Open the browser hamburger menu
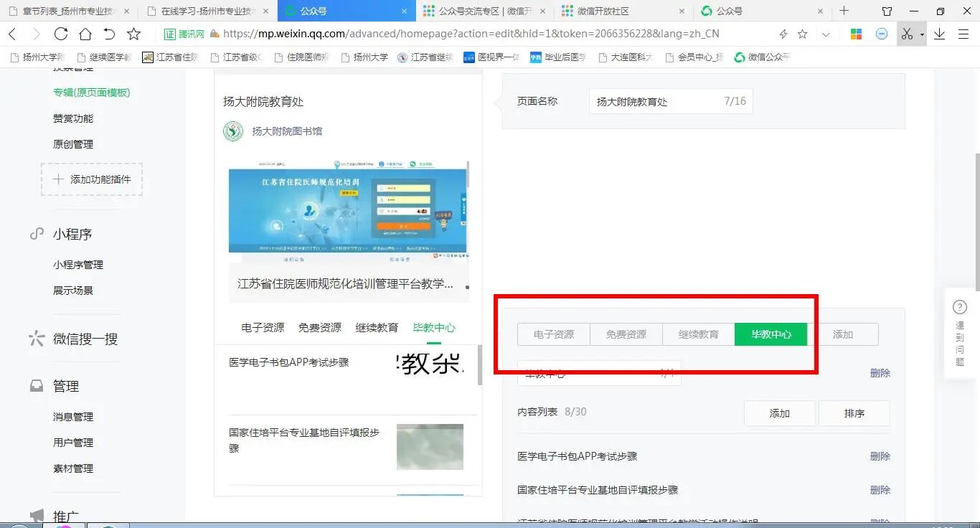 [963, 34]
